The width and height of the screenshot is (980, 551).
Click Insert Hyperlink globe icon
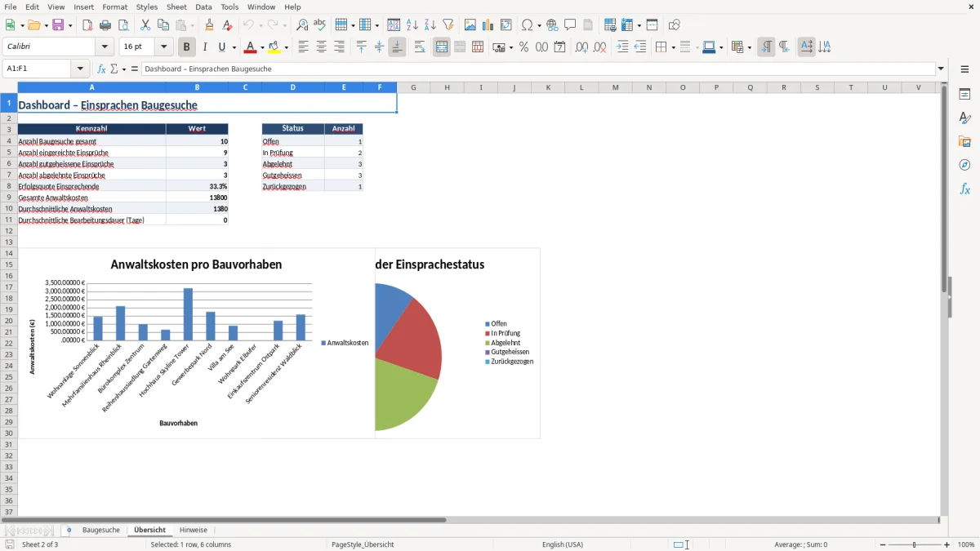(552, 25)
